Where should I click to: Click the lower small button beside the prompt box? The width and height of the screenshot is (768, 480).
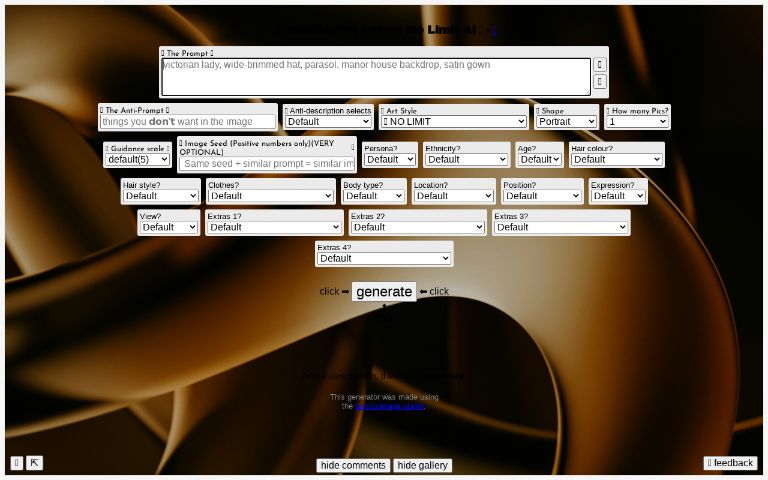point(600,82)
